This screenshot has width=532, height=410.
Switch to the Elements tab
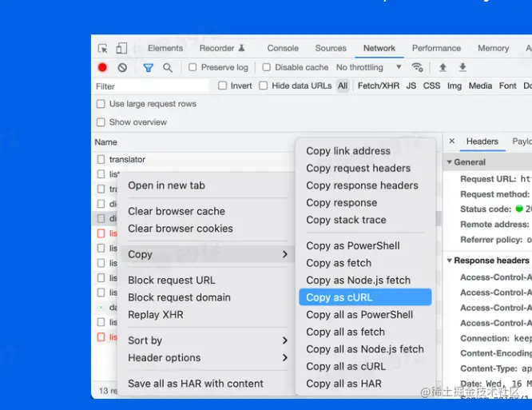pyautogui.click(x=165, y=48)
